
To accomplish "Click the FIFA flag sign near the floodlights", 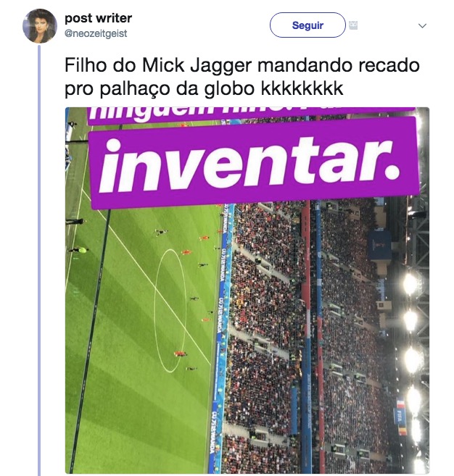I will [x=401, y=417].
